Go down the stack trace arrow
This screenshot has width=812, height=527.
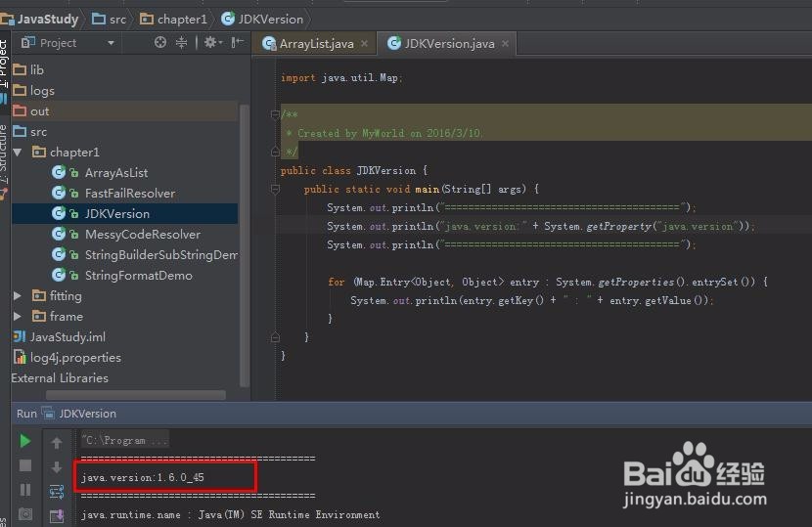pyautogui.click(x=57, y=467)
